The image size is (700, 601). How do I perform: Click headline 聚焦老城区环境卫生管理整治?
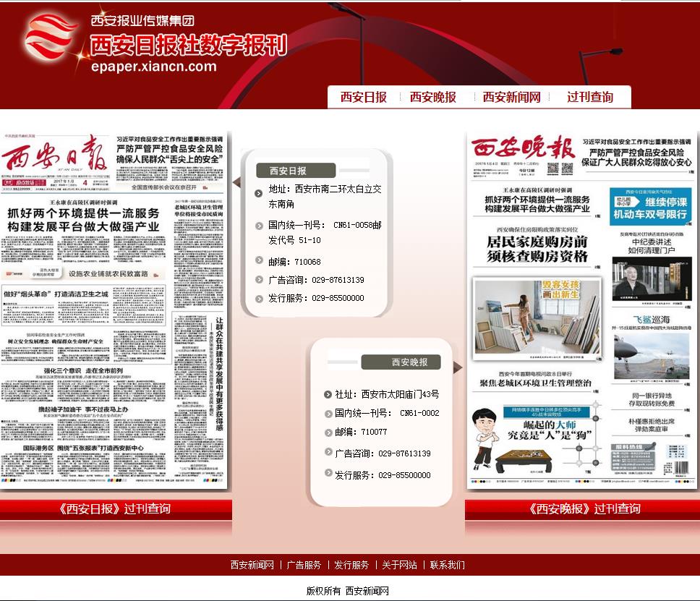(x=535, y=383)
